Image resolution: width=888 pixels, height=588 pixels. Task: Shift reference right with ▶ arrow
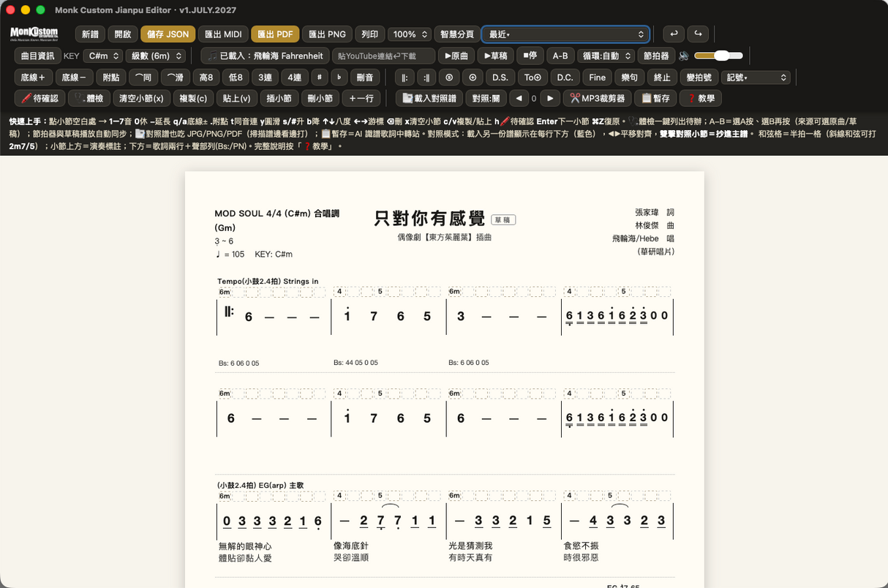550,98
